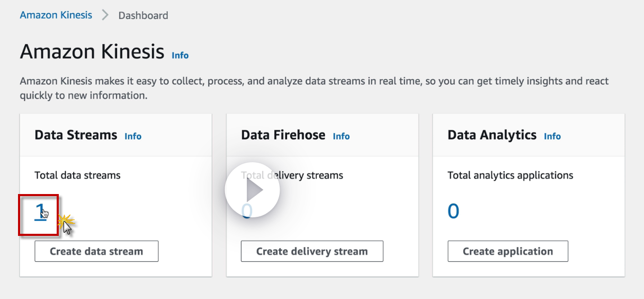Image resolution: width=644 pixels, height=299 pixels.
Task: Open Info beside Amazon Kinesis title
Action: (x=180, y=55)
